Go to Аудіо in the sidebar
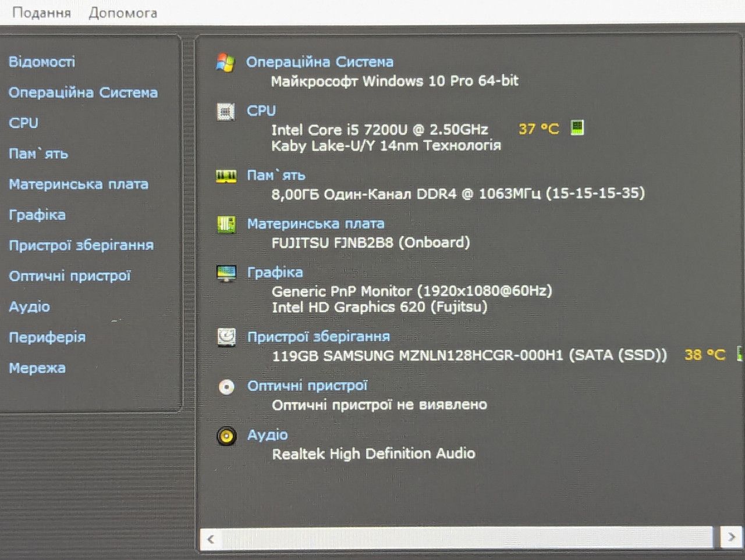 coord(29,306)
